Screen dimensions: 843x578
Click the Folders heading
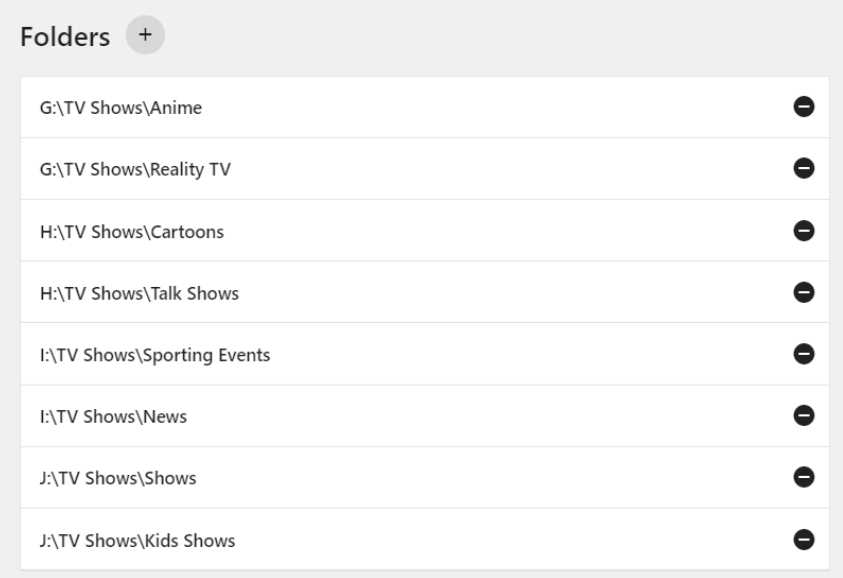coord(66,37)
